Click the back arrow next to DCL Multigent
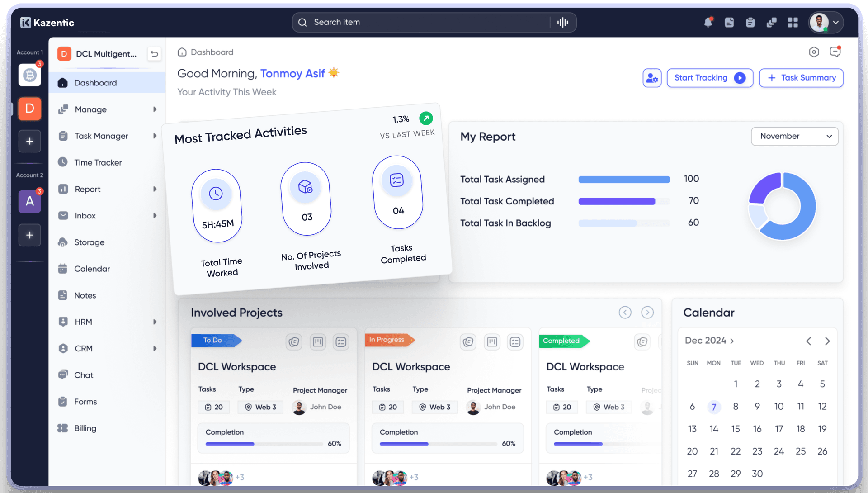The width and height of the screenshot is (868, 493). (x=154, y=54)
